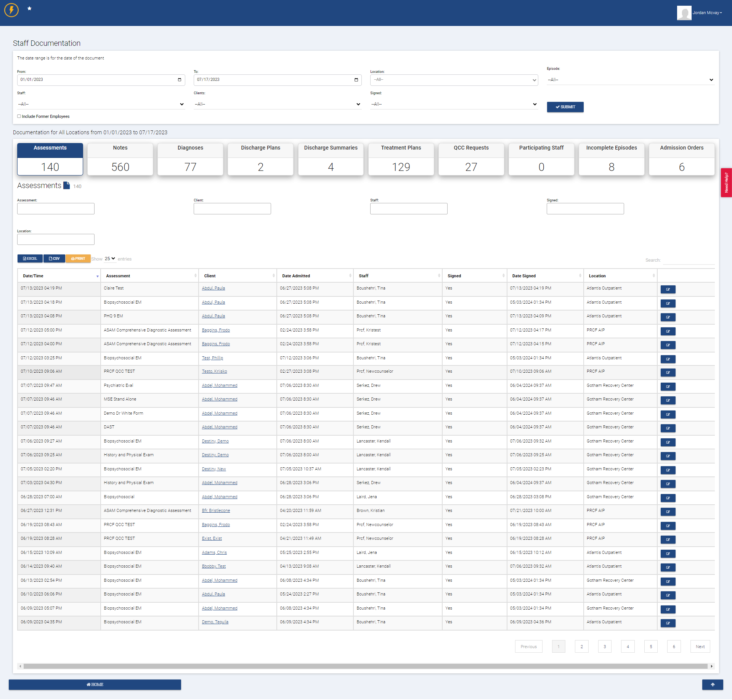Expand the Staff filter dropdown
732x700 pixels.
[101, 104]
